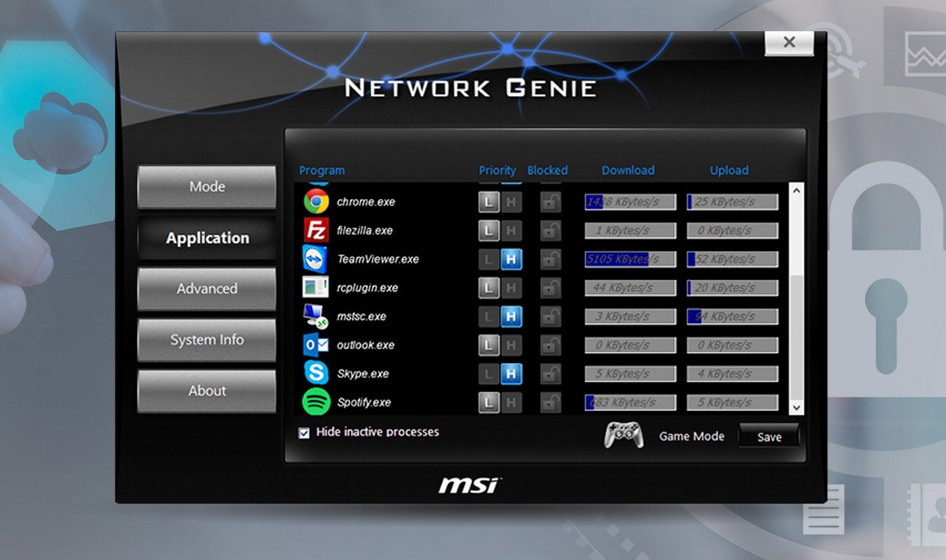The width and height of the screenshot is (946, 560).
Task: Click the rcplugin.exe program icon
Action: pos(316,287)
